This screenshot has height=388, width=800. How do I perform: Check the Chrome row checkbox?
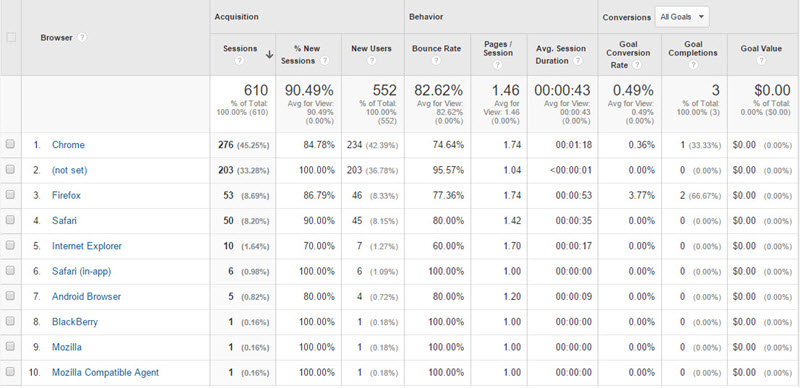[x=10, y=144]
